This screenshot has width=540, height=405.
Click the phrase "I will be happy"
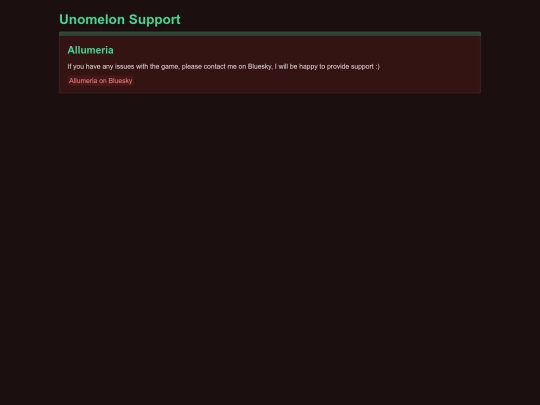296,66
